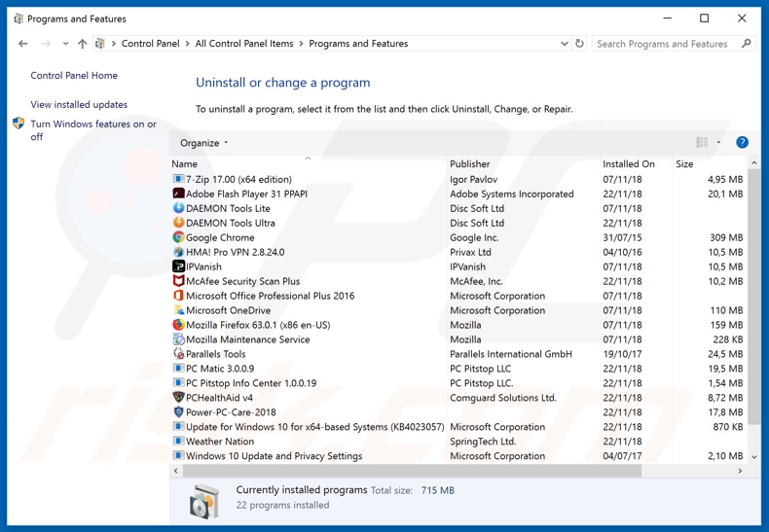Click the McAfee Security Scan Plus icon
Screen dimensions: 769x532
tap(178, 281)
